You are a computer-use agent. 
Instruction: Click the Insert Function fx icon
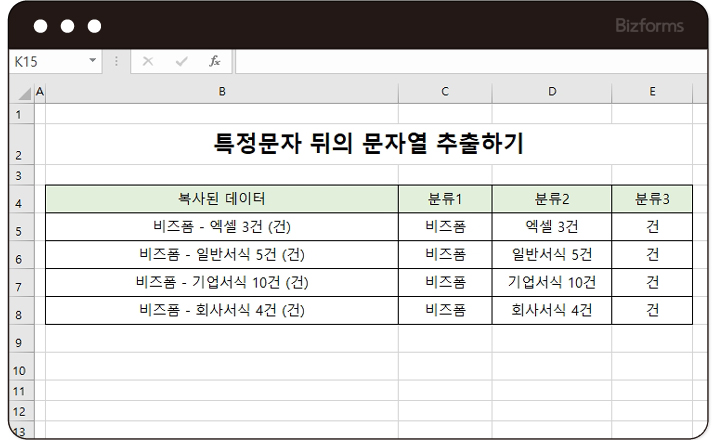(215, 61)
